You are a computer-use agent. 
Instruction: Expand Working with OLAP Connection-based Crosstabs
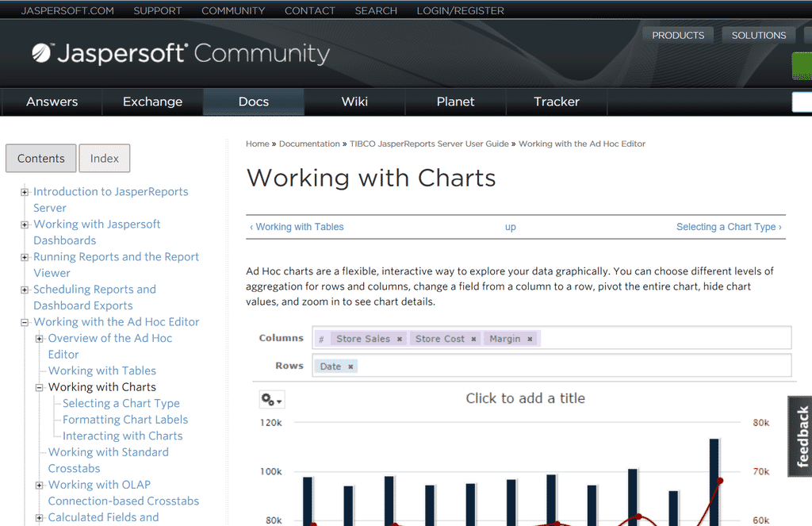(x=39, y=486)
